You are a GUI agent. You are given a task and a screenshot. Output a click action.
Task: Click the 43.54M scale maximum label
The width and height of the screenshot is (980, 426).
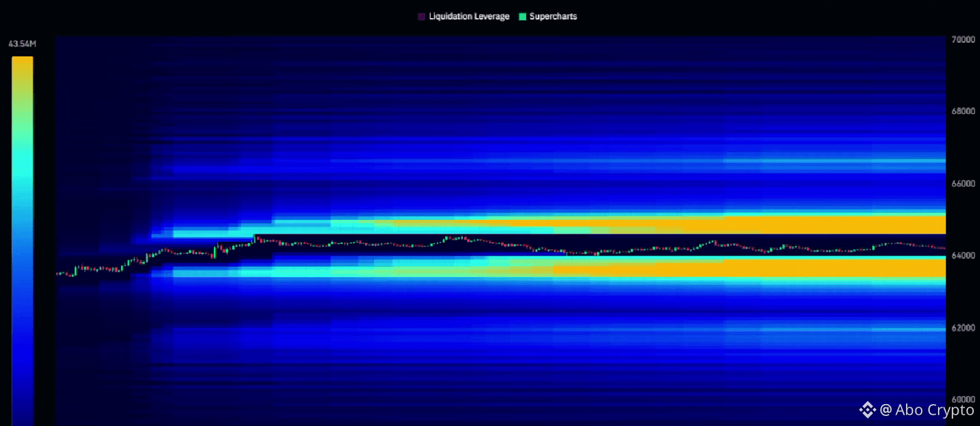(x=22, y=44)
